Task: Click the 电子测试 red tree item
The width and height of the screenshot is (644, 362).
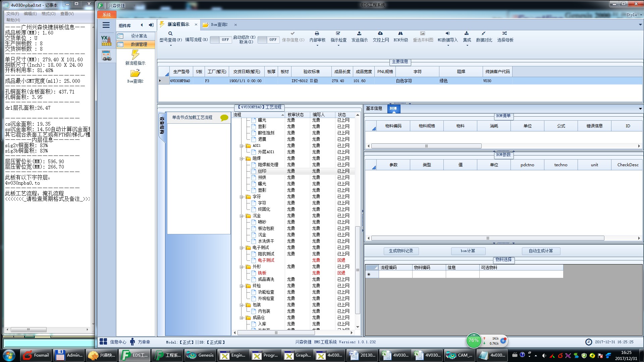Action: point(266,260)
